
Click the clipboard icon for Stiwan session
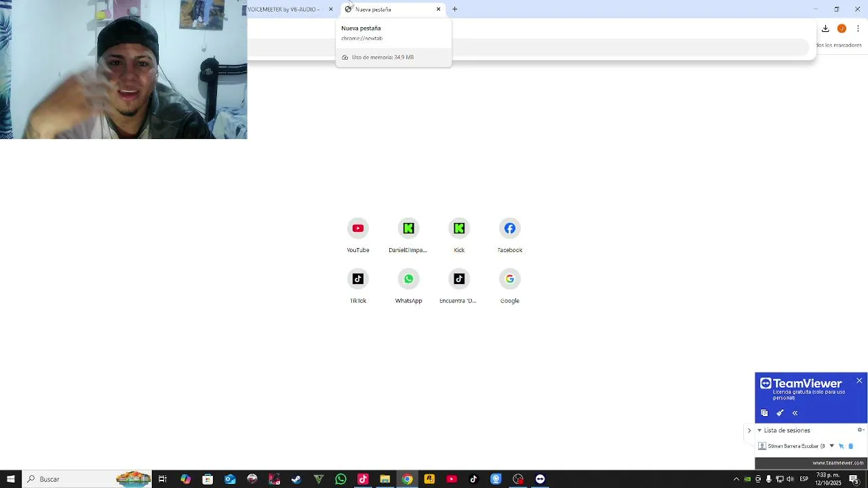click(x=851, y=446)
